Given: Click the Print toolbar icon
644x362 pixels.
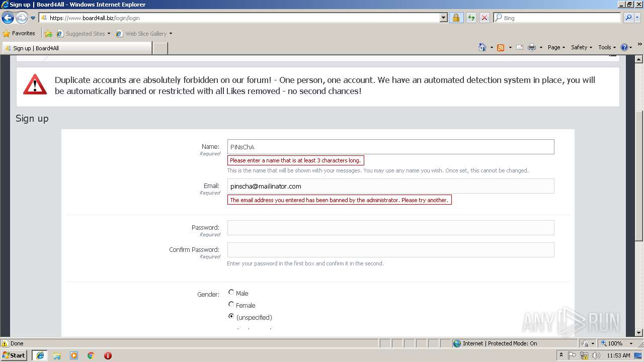Looking at the screenshot, I should click(x=532, y=47).
